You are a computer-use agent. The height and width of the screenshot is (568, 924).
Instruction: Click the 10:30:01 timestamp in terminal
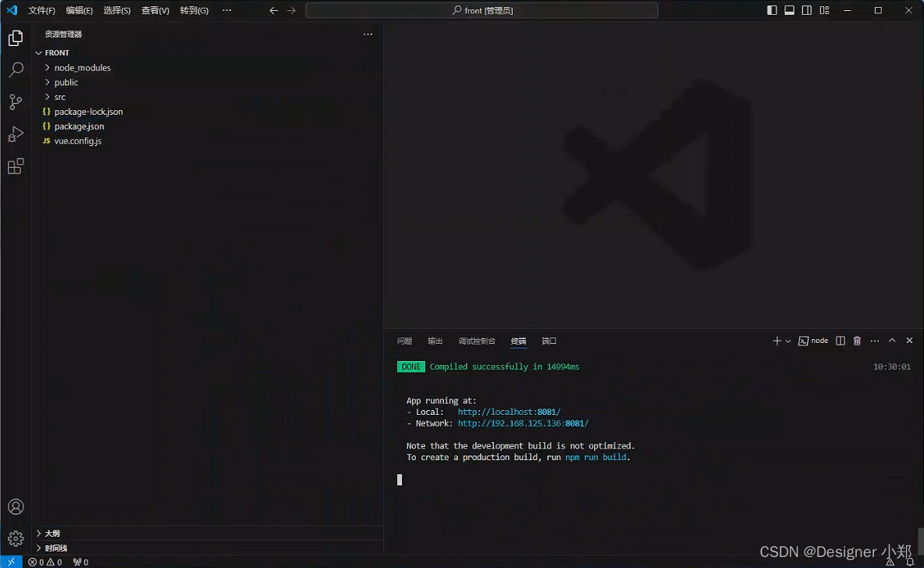point(892,366)
